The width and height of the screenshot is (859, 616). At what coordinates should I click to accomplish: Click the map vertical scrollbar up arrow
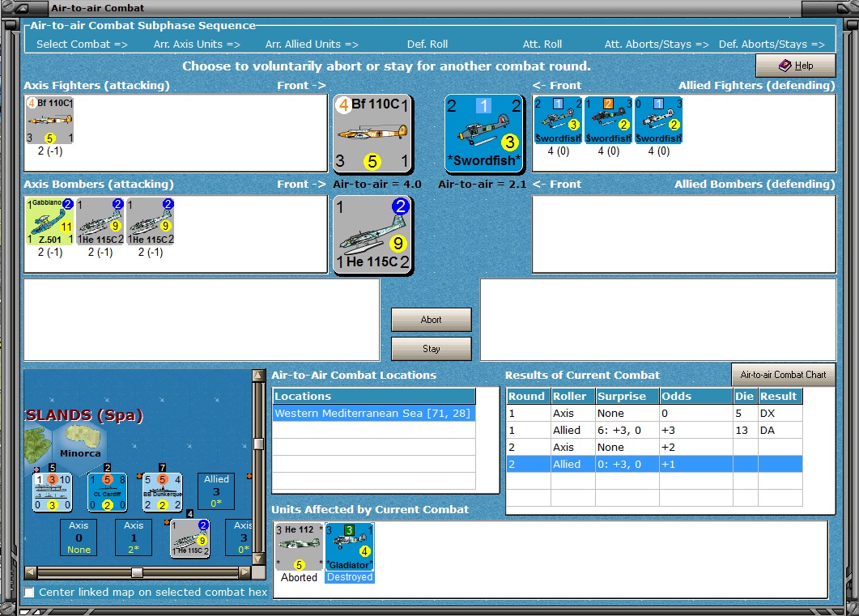258,375
